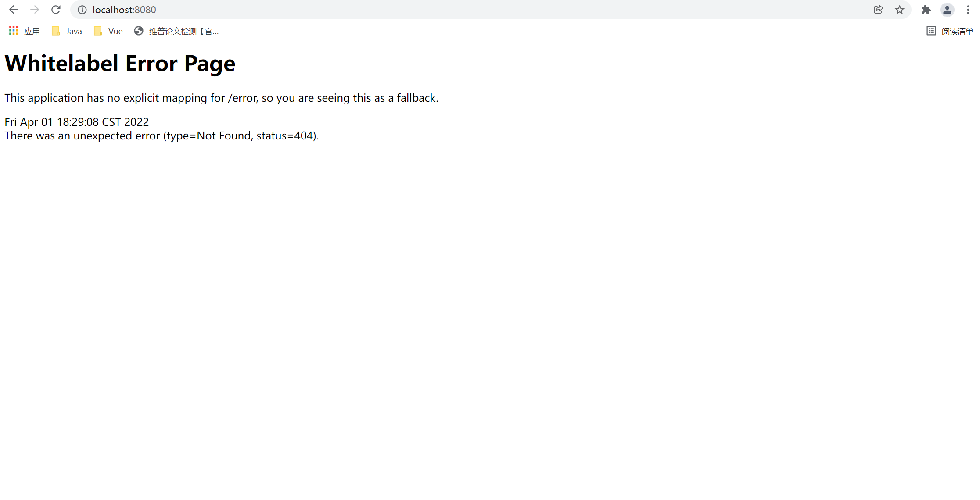Screen dimensions: 980x500
Task: Go back to the previous page
Action: (x=13, y=10)
